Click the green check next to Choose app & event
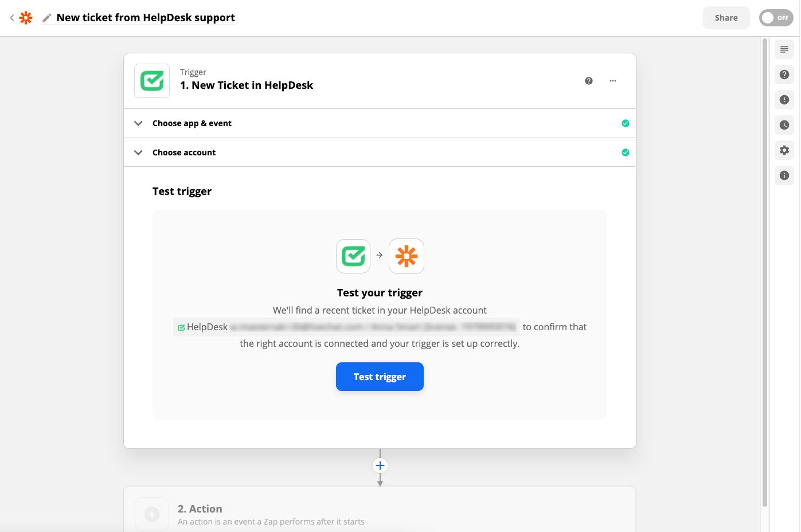This screenshot has height=532, width=801. click(625, 123)
